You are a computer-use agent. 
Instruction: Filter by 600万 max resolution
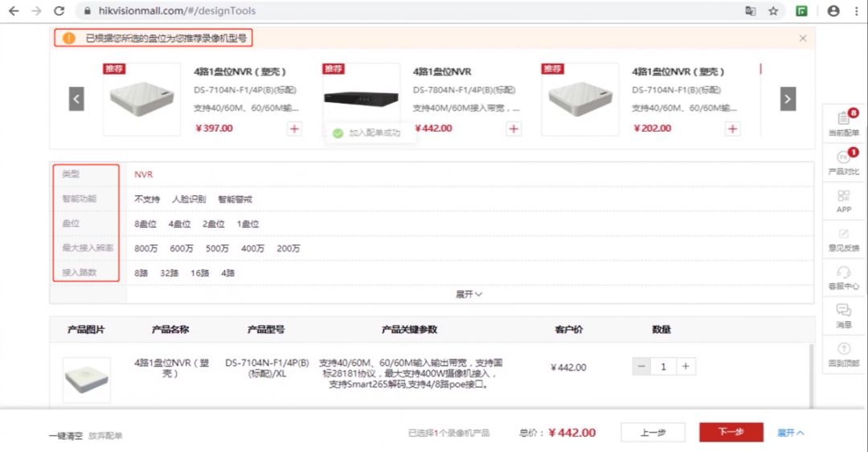point(182,248)
